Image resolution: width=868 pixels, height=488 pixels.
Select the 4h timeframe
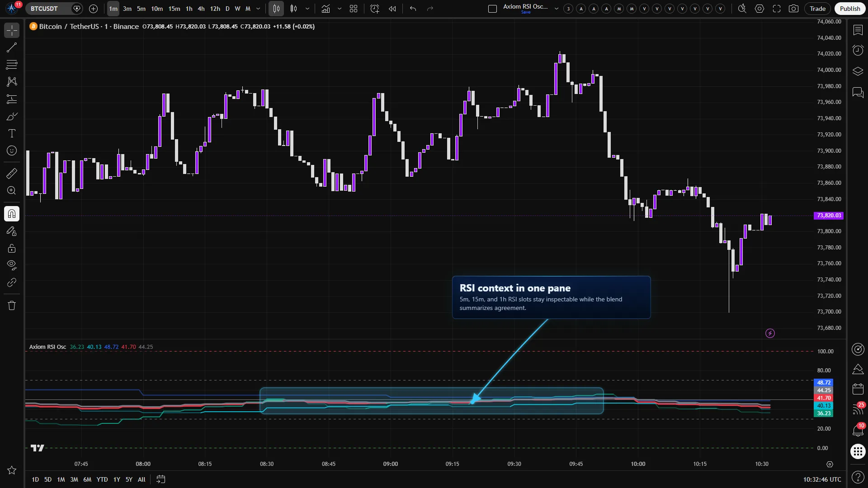coord(201,9)
